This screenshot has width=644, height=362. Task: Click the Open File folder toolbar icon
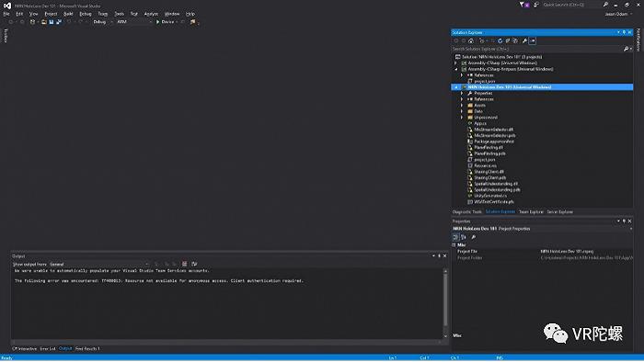pos(44,22)
